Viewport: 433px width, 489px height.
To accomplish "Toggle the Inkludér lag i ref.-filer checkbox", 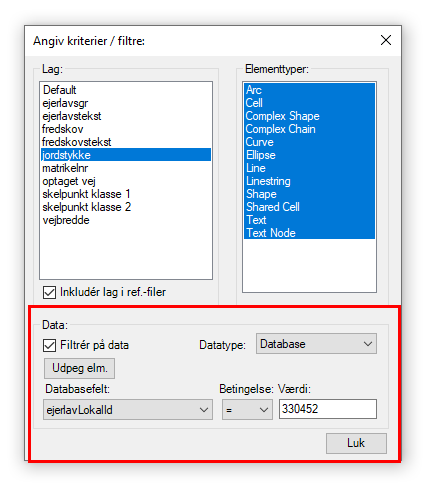I will (49, 292).
